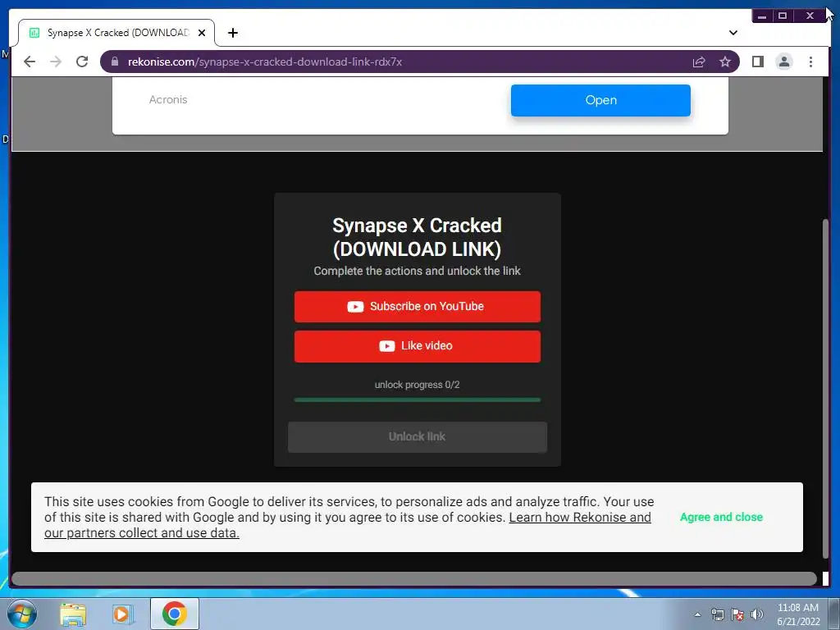This screenshot has width=840, height=630.
Task: Open the Chrome profile avatar icon
Action: click(783, 62)
